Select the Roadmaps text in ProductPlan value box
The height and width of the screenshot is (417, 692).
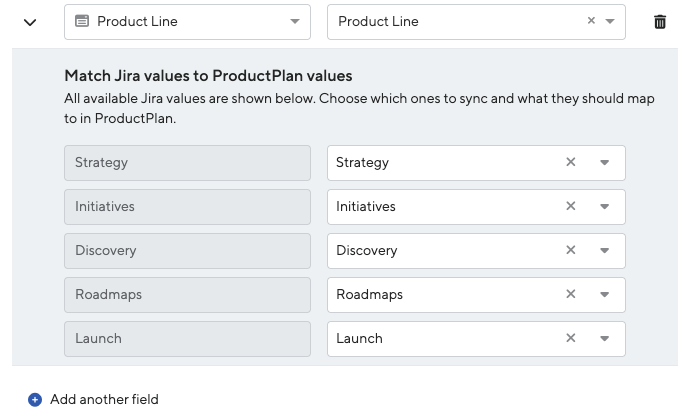(369, 295)
